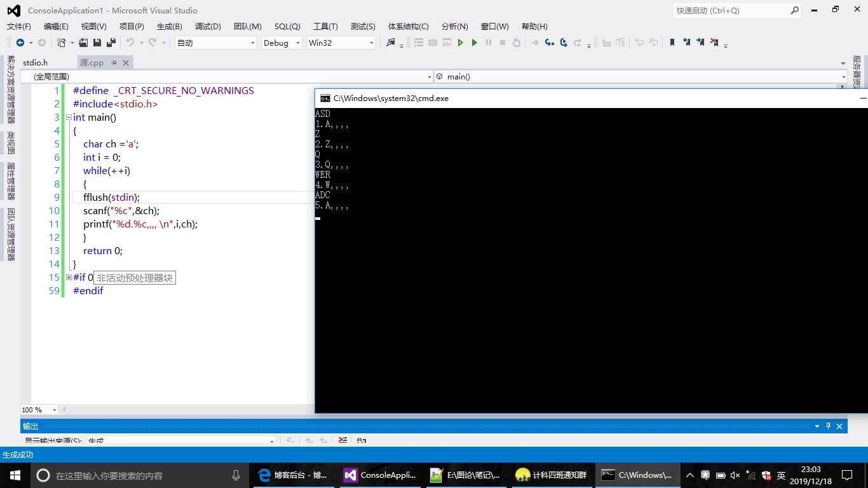
Task: Click the Open File folder icon
Action: 83,43
